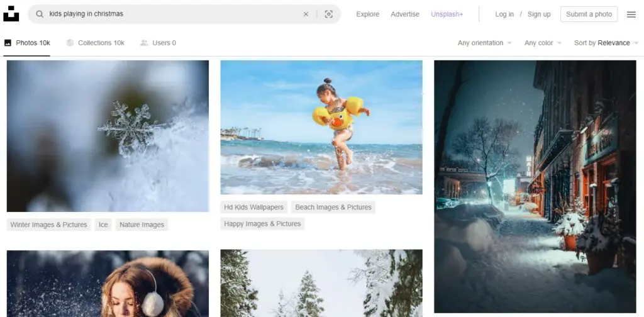Open the Explore menu link
Viewport: 644px width, 317px height.
(367, 14)
